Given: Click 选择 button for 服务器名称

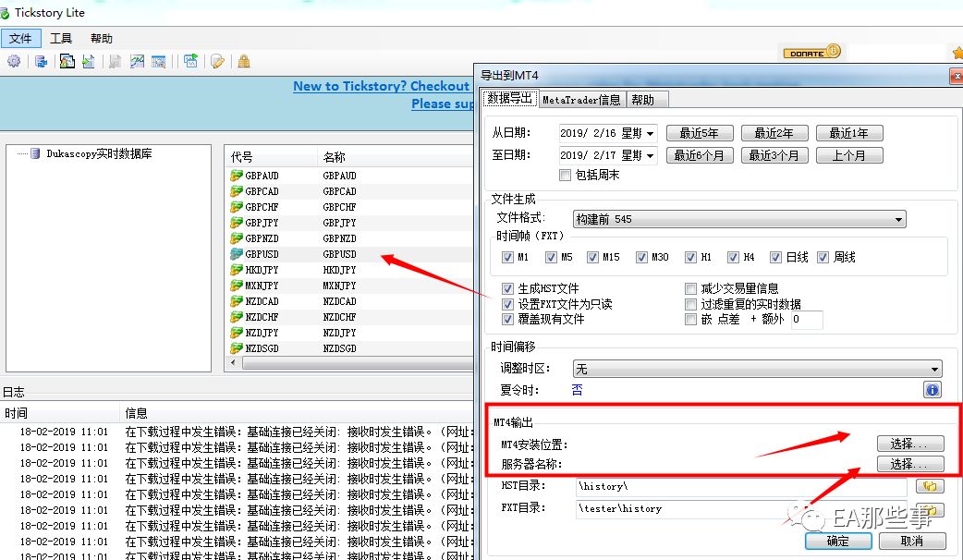Looking at the screenshot, I should click(909, 464).
